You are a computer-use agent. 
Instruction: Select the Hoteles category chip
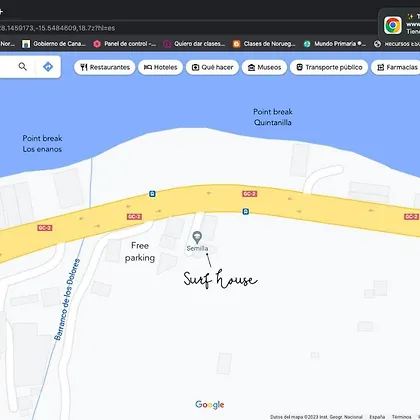click(x=161, y=67)
